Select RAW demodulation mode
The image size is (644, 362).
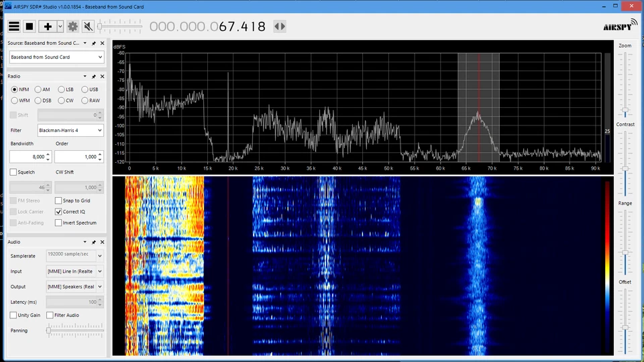pyautogui.click(x=85, y=101)
